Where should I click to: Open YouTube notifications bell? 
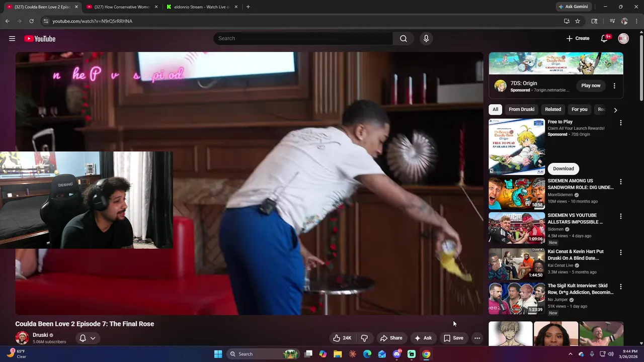[605, 39]
